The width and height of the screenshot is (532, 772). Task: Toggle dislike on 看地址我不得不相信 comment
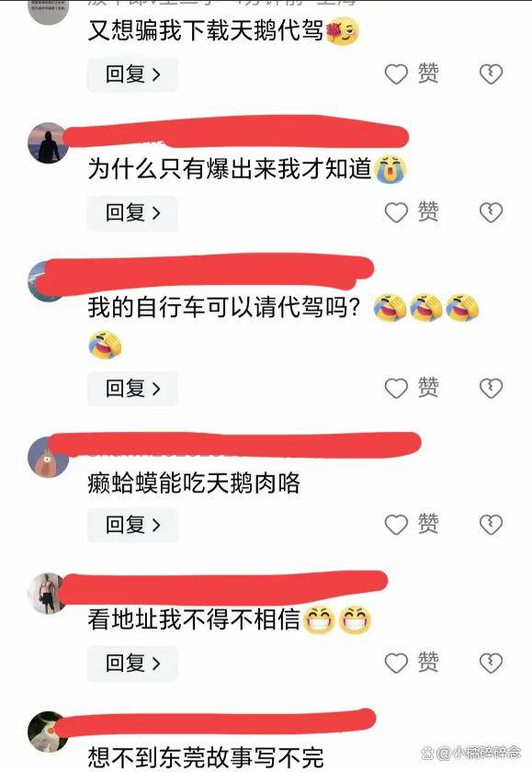click(x=491, y=664)
